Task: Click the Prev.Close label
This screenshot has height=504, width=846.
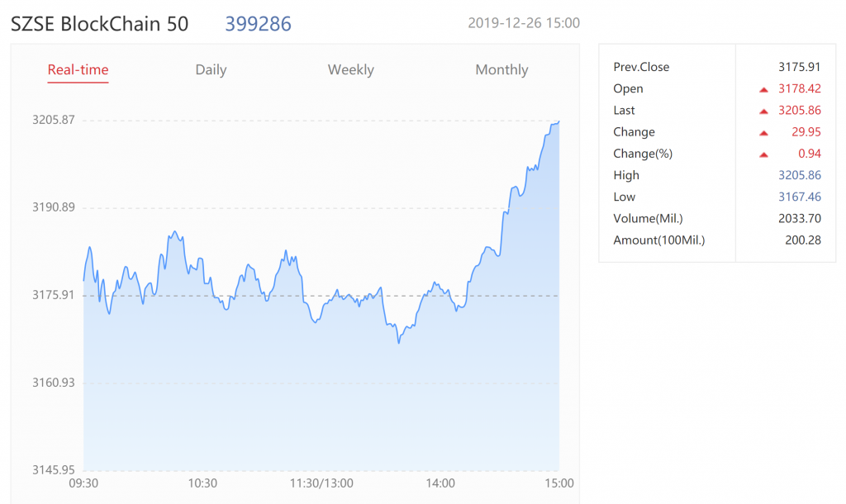Action: point(641,67)
